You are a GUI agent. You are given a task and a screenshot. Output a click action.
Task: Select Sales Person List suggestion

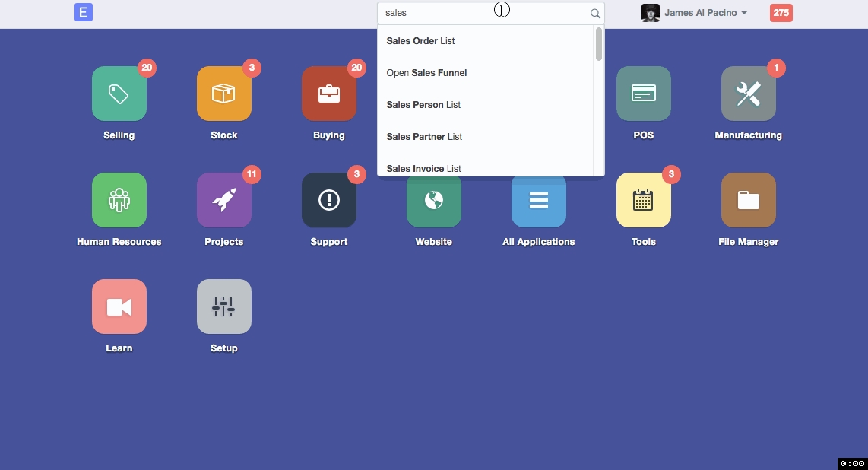click(423, 105)
